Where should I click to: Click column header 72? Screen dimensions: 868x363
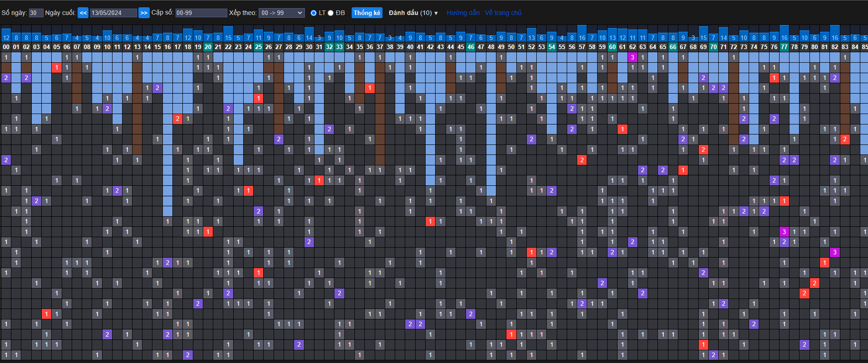[734, 47]
